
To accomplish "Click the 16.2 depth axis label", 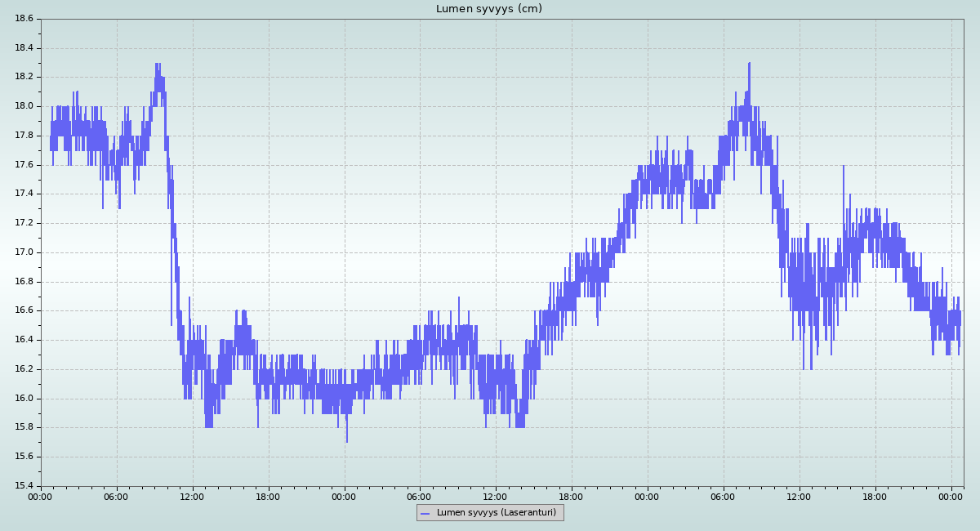I will click(x=24, y=369).
